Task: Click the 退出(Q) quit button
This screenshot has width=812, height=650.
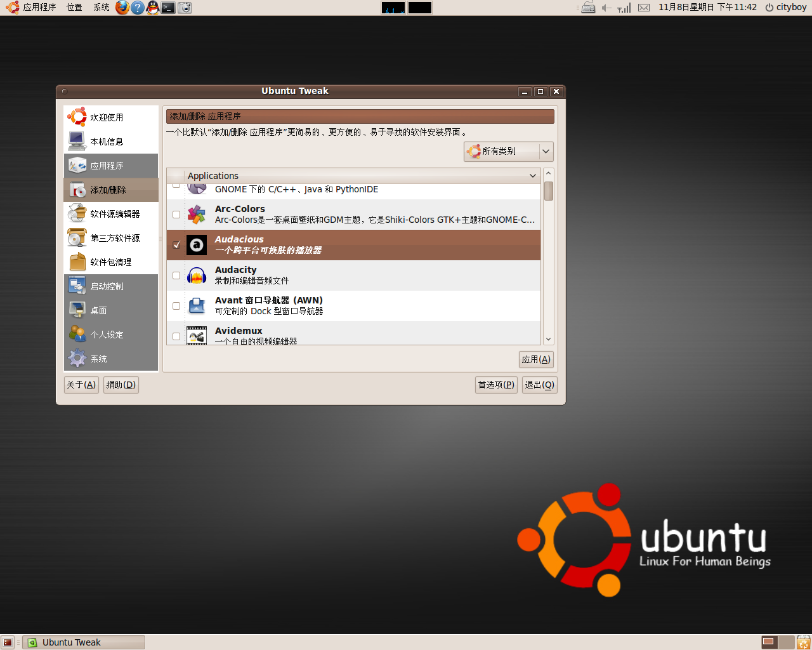Action: click(540, 385)
